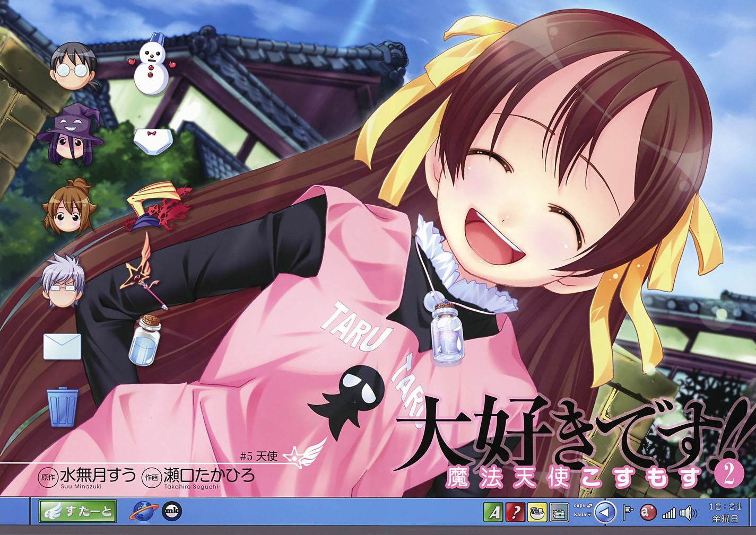The image size is (756, 535).
Task: Open the blue trash bin icon
Action: click(x=59, y=407)
